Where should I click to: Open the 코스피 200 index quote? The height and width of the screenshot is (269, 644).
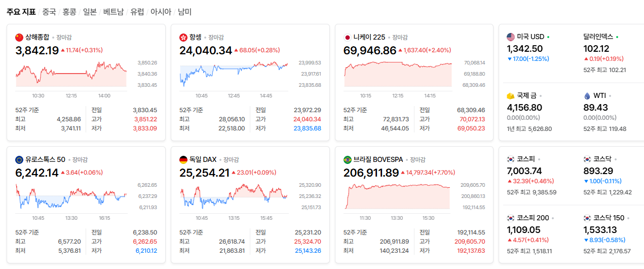[533, 218]
